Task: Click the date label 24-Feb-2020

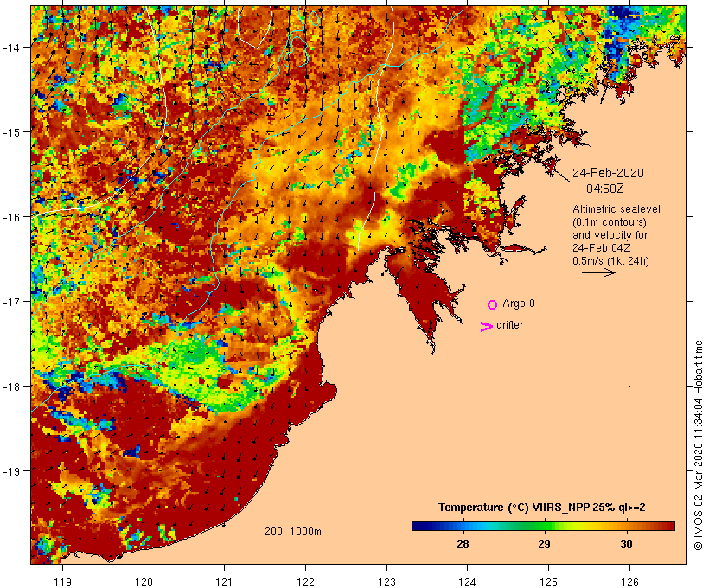Action: click(x=608, y=173)
